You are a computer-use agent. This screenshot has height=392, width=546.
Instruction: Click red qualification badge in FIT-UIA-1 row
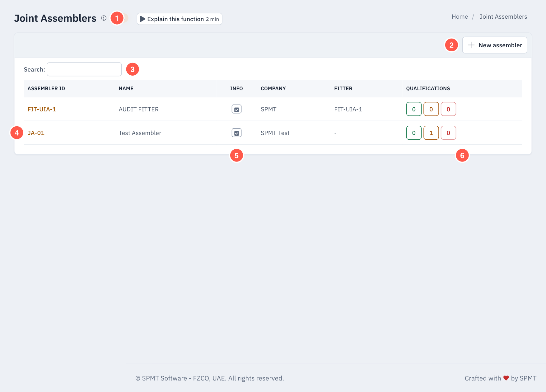(x=448, y=109)
